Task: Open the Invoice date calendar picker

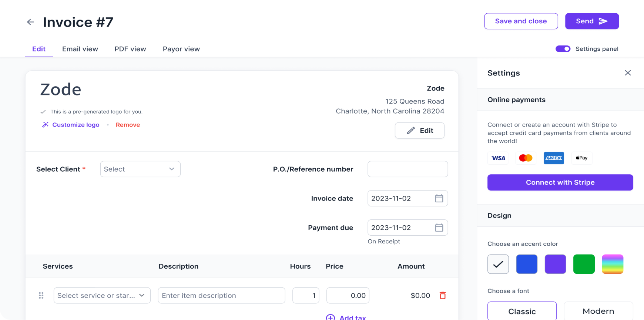Action: click(x=439, y=198)
